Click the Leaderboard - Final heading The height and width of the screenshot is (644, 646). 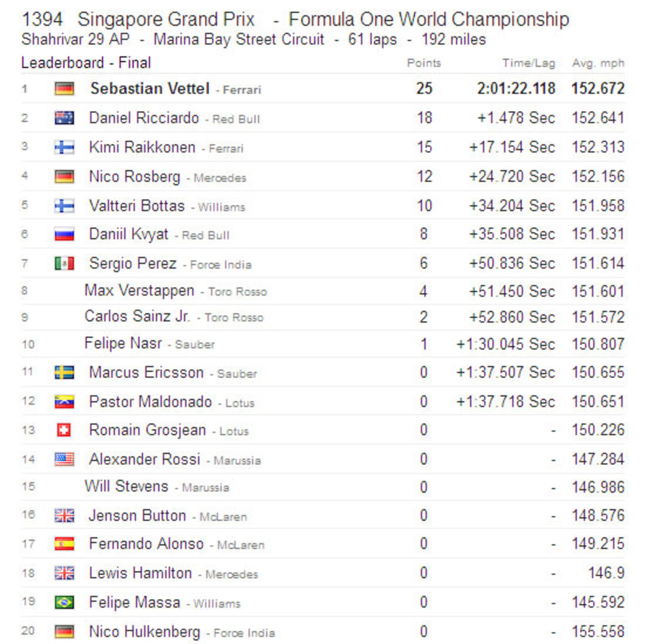click(86, 63)
